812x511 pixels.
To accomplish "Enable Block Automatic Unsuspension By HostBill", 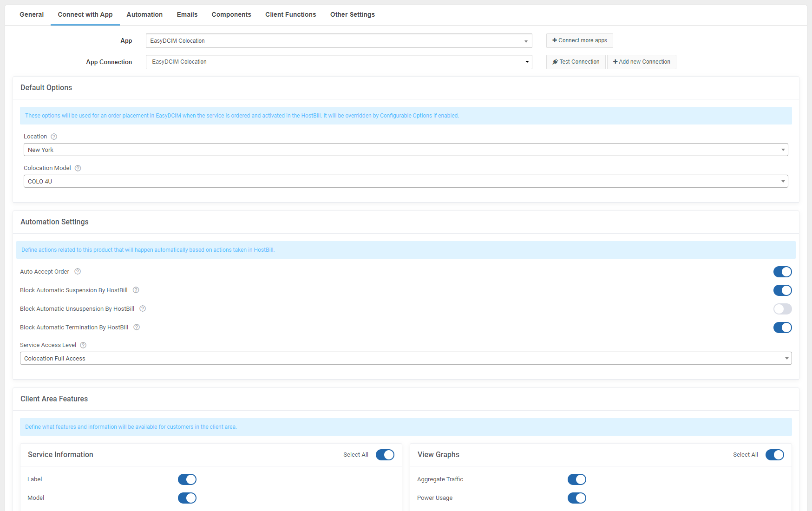I will pos(782,309).
